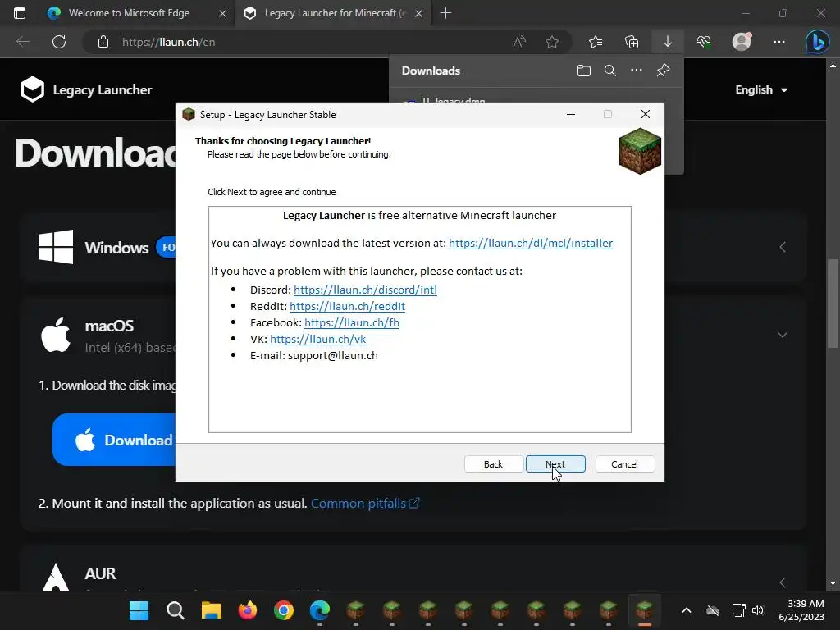This screenshot has height=630, width=840.
Task: Search downloads in Downloads panel
Action: [x=610, y=71]
